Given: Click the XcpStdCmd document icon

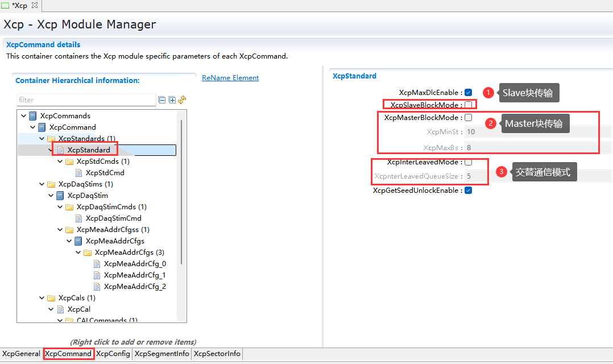Looking at the screenshot, I should coord(79,173).
